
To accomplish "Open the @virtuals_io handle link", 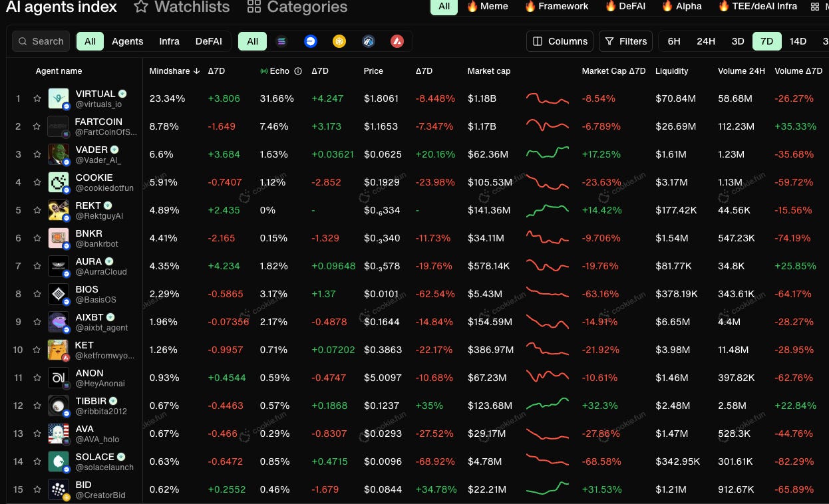I will tap(98, 104).
